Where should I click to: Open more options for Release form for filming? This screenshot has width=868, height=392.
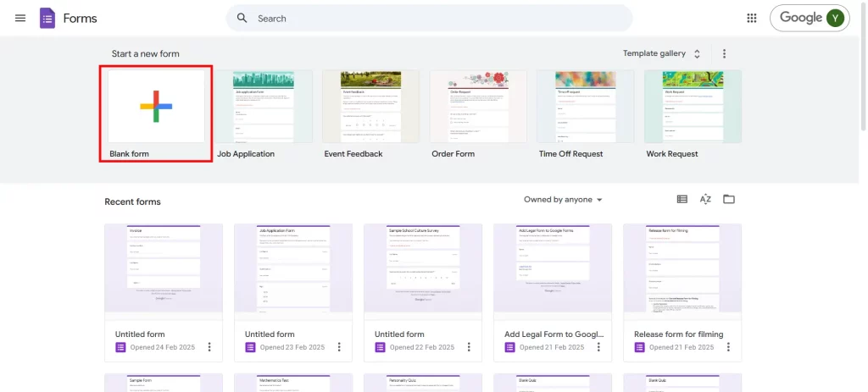click(x=728, y=347)
